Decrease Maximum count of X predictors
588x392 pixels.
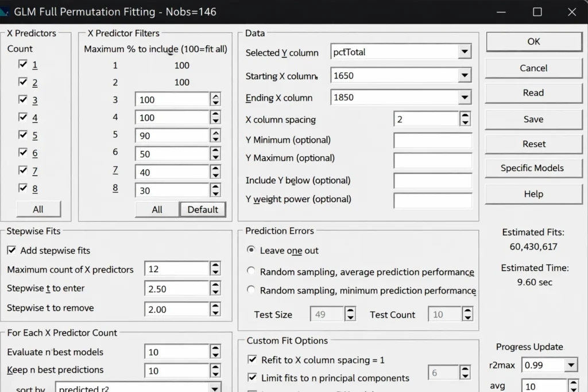point(215,273)
